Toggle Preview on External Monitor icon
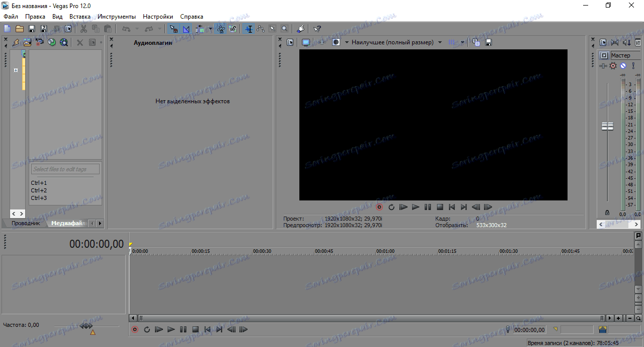The image size is (644, 347). [305, 42]
